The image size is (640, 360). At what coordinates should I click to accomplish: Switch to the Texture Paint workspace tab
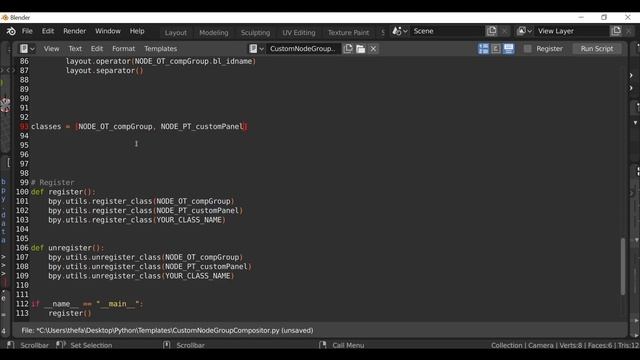[348, 32]
